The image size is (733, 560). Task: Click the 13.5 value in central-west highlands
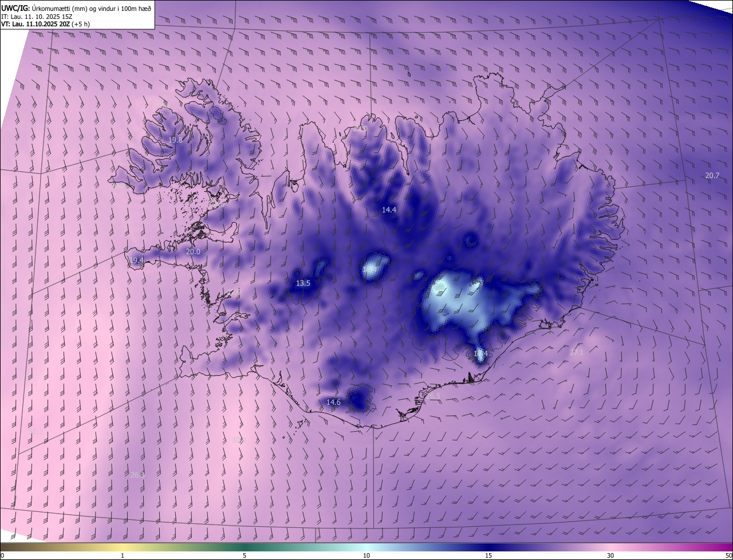click(303, 283)
